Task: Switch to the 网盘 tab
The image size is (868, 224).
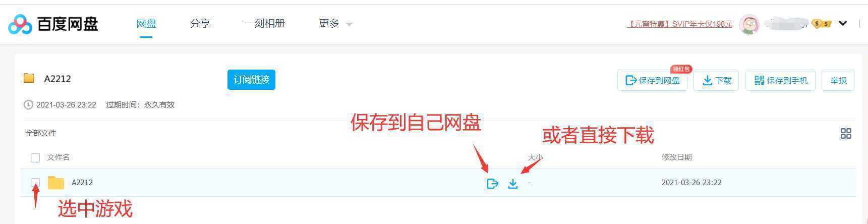Action: 146,24
